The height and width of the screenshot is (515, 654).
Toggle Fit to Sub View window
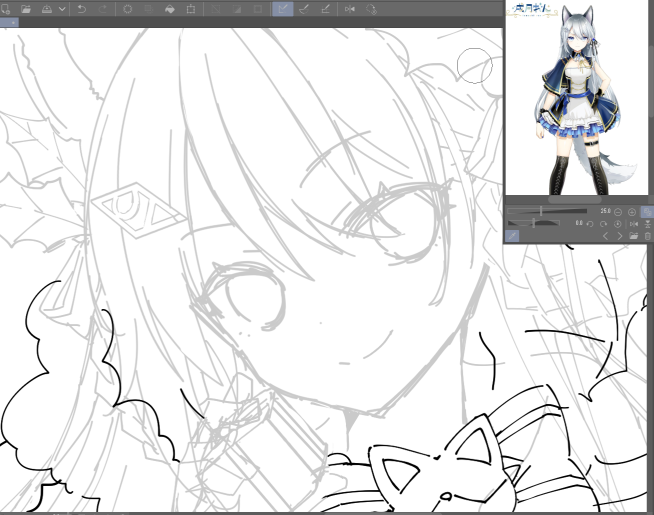pos(647,212)
